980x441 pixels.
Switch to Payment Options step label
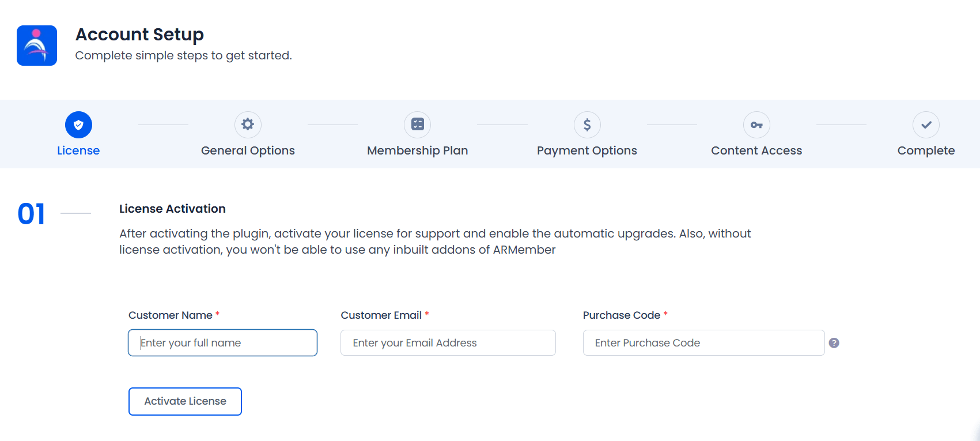pos(587,150)
